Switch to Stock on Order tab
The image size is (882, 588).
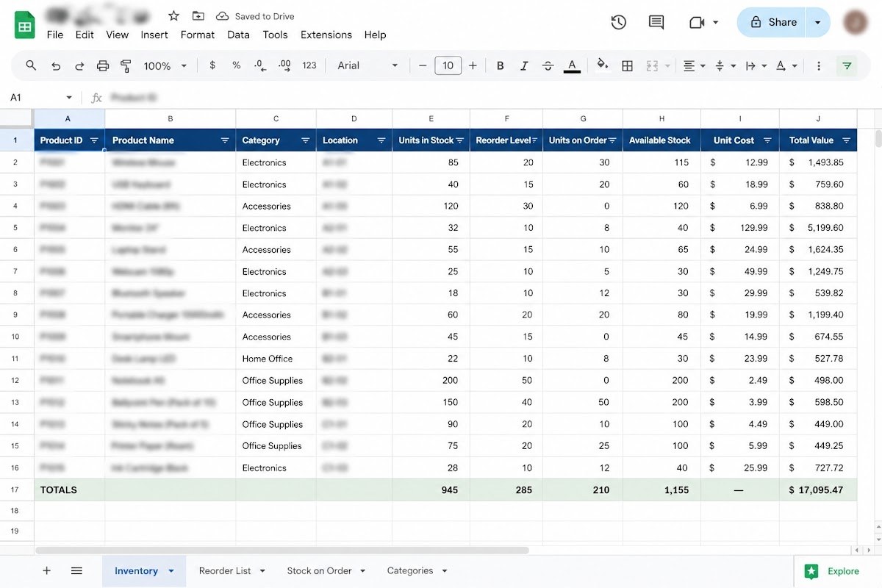[319, 571]
